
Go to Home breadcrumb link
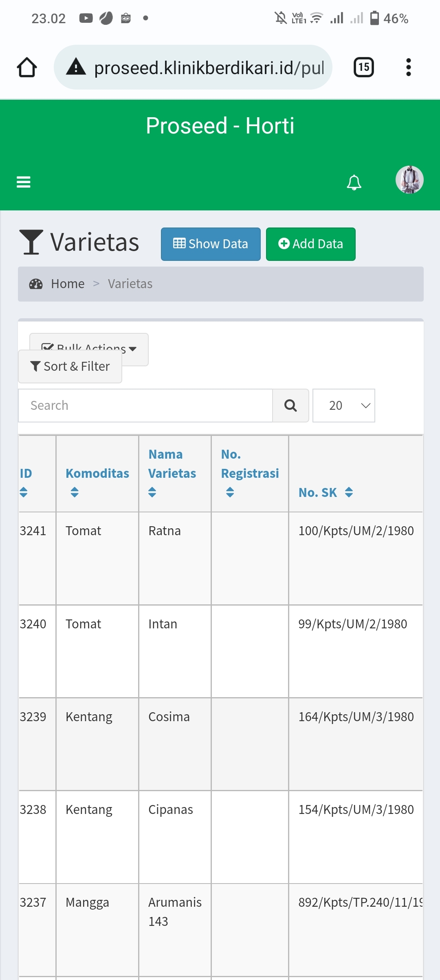(68, 284)
